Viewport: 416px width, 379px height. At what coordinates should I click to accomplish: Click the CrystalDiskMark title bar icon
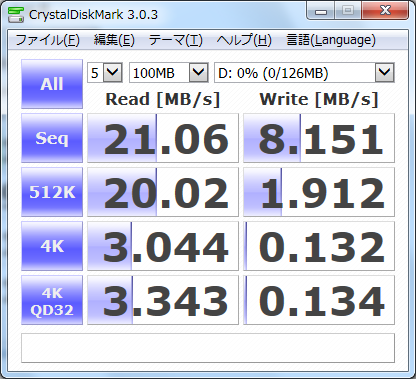(x=15, y=14)
